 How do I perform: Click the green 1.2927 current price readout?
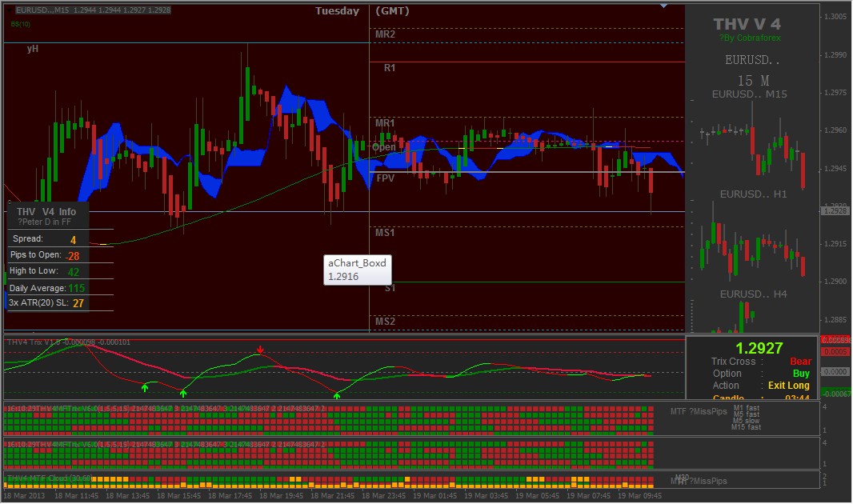(x=759, y=348)
